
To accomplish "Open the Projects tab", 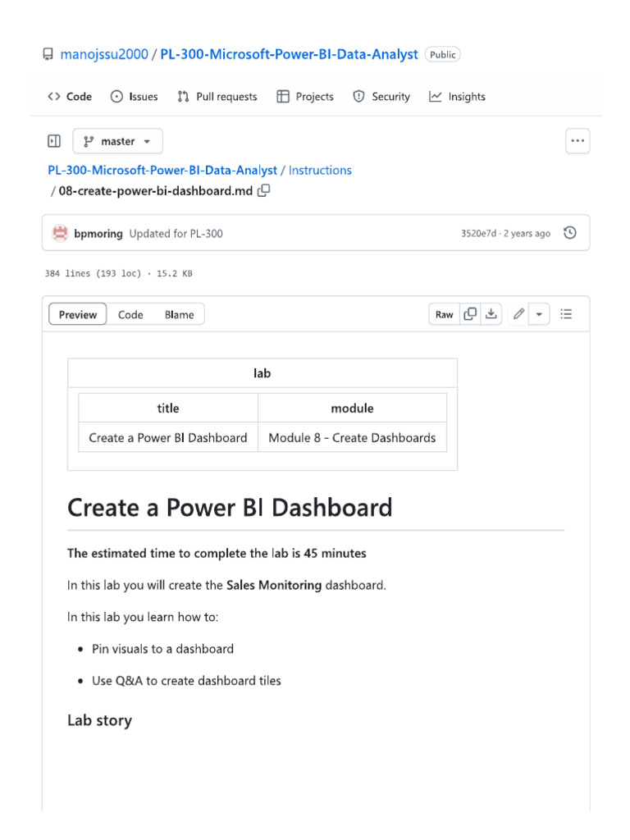I will tap(305, 97).
